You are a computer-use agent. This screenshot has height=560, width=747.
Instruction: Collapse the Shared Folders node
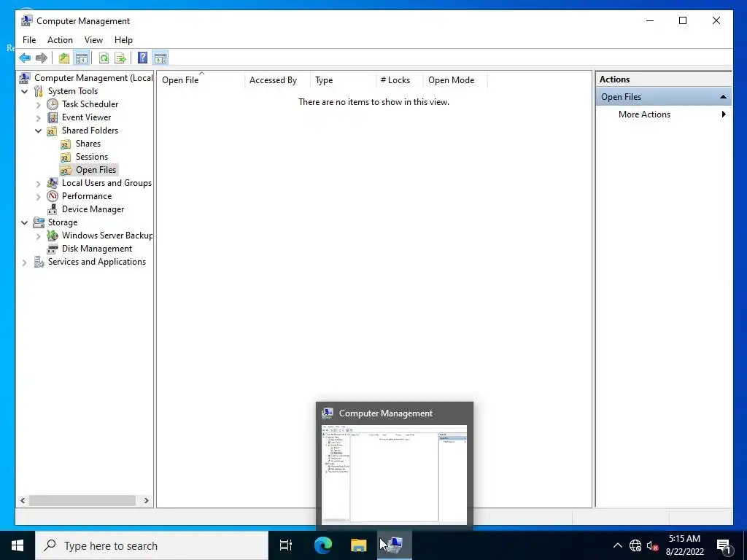(39, 131)
